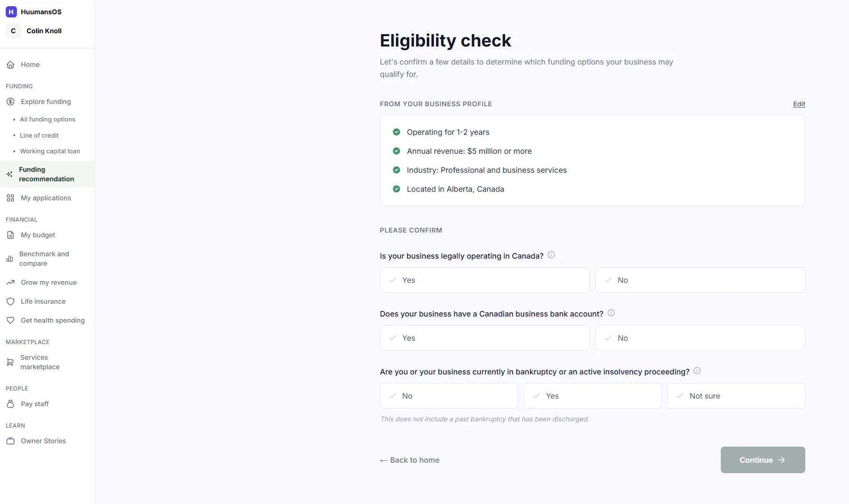Screen dimensions: 849x504
Task: Select No for current bankruptcy question
Action: click(x=449, y=396)
